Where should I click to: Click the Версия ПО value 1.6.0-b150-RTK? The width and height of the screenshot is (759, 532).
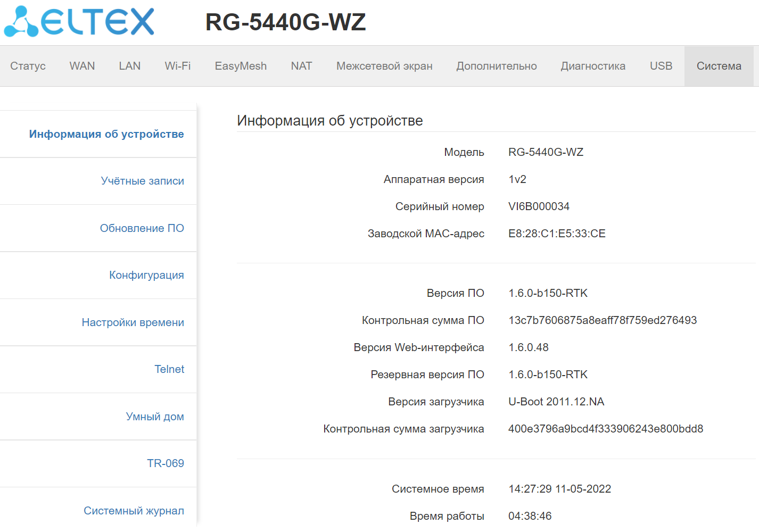[x=548, y=293]
